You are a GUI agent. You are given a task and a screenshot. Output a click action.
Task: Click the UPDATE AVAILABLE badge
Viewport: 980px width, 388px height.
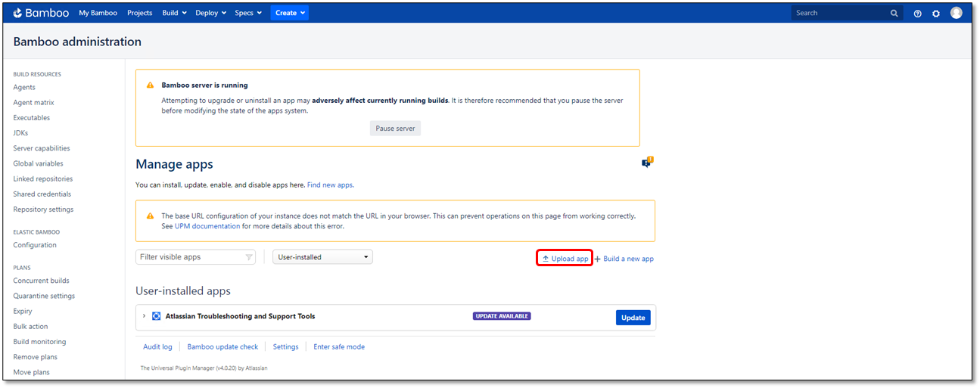coord(502,316)
